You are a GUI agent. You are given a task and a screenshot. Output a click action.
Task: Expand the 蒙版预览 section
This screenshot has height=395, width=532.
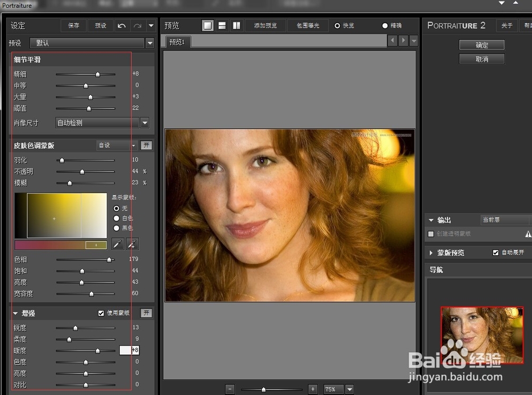(x=431, y=253)
